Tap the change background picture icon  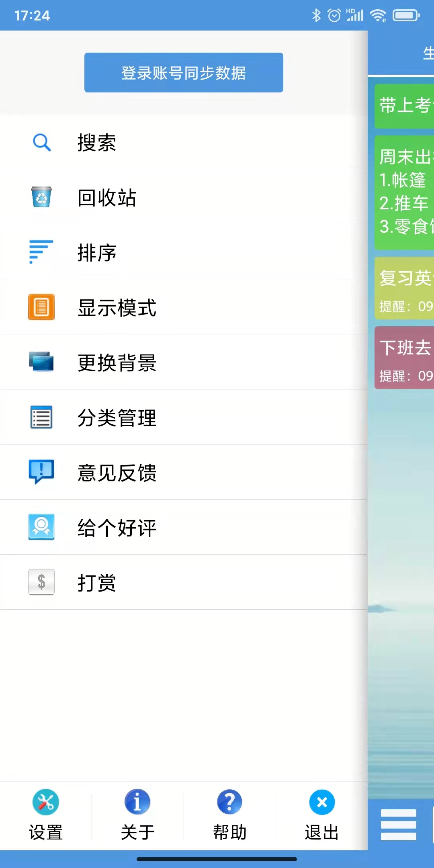click(x=41, y=362)
